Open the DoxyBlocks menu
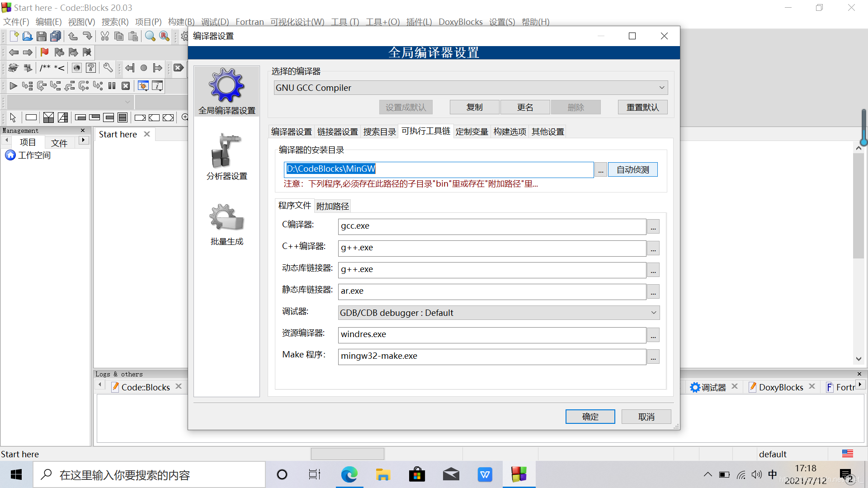868x488 pixels. pyautogui.click(x=460, y=22)
